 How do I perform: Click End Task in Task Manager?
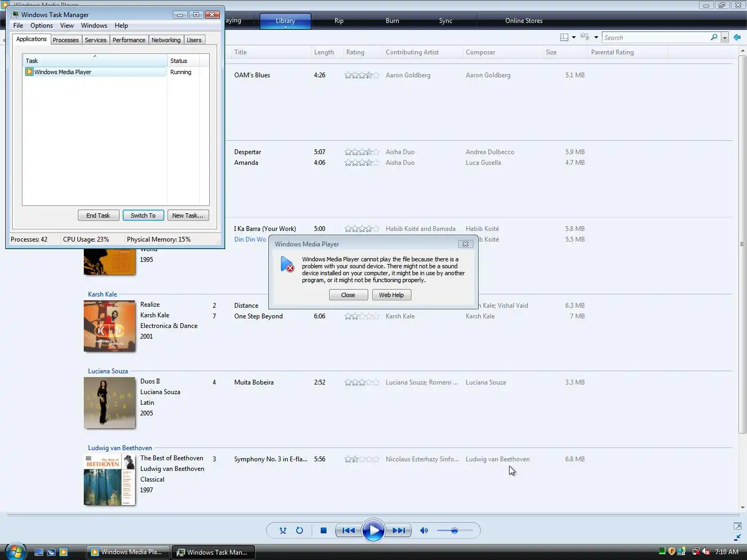[x=98, y=215]
